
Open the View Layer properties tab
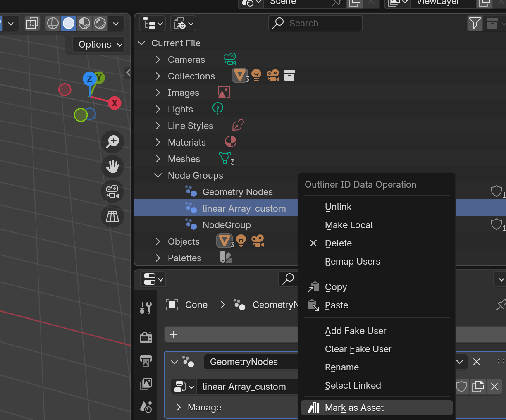pyautogui.click(x=146, y=384)
